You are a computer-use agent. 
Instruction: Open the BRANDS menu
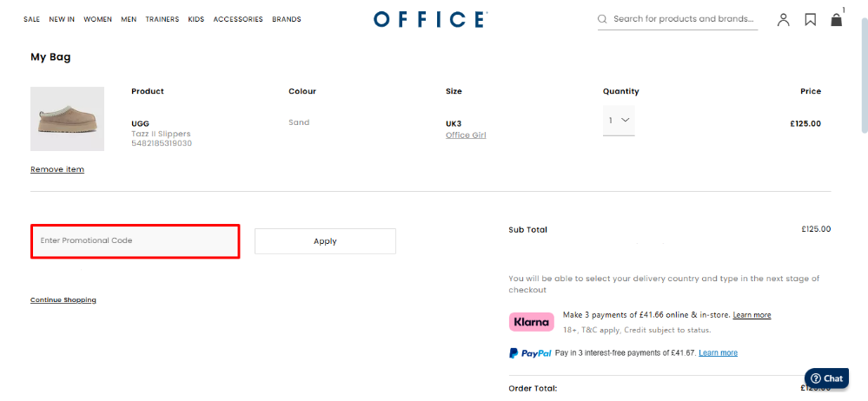(x=287, y=19)
